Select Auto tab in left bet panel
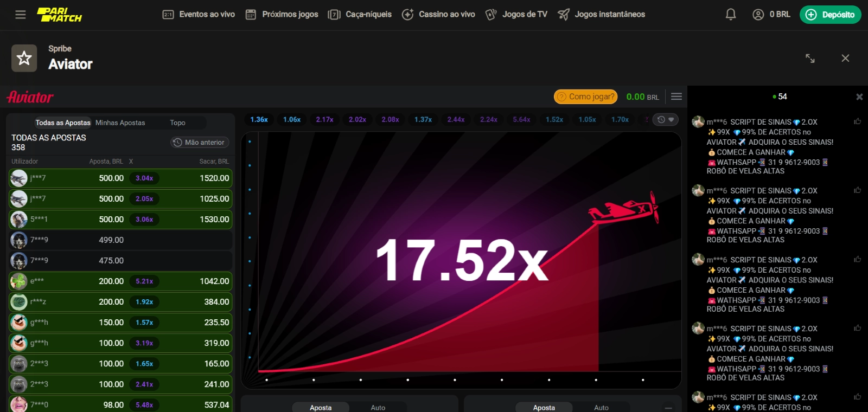The image size is (868, 412). 378,407
